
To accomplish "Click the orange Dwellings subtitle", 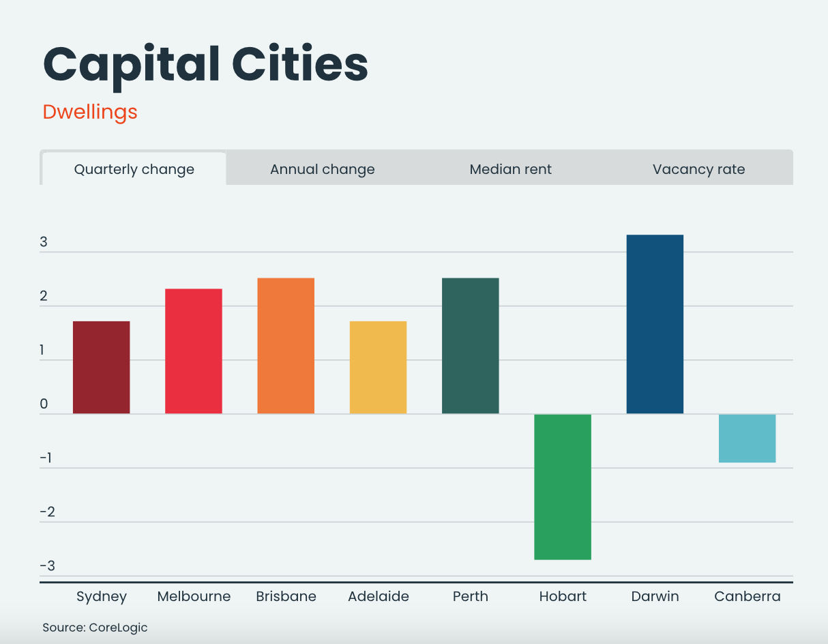I will pos(90,112).
